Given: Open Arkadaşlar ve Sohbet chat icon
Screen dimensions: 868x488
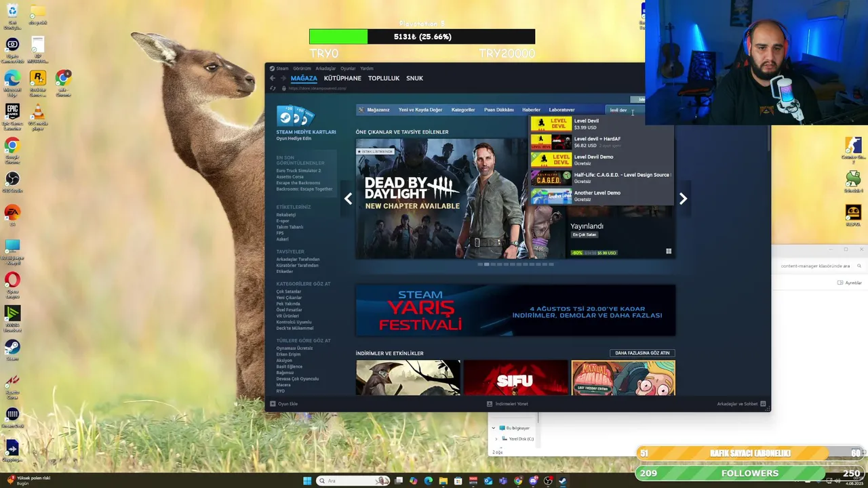Looking at the screenshot, I should (x=763, y=404).
